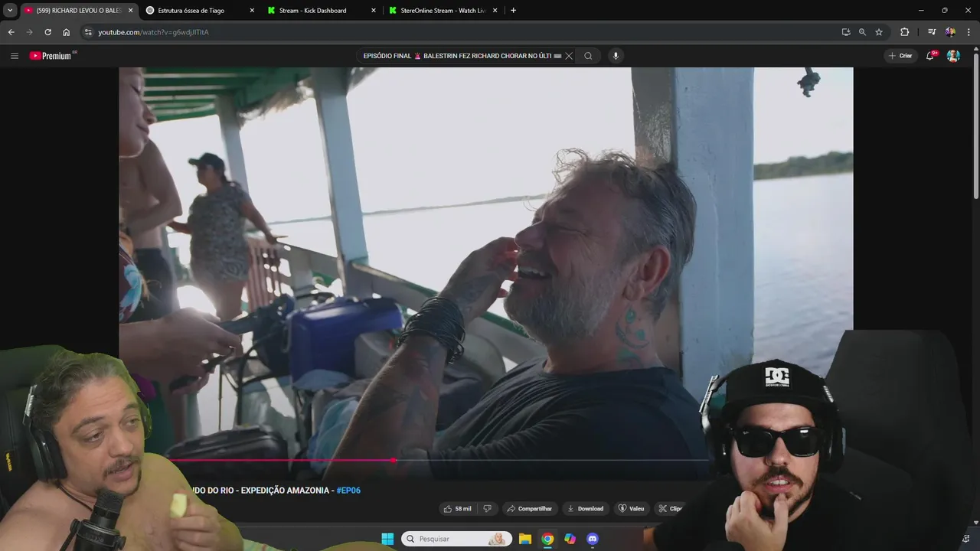Viewport: 980px width, 551px height.
Task: Click the youtube.com address bar URL
Action: click(153, 32)
